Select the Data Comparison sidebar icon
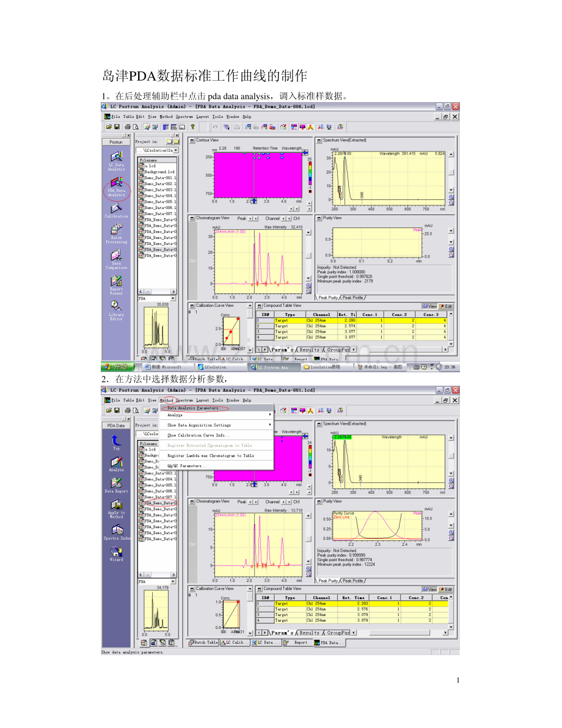Image resolution: width=562 pixels, height=728 pixels. (116, 256)
